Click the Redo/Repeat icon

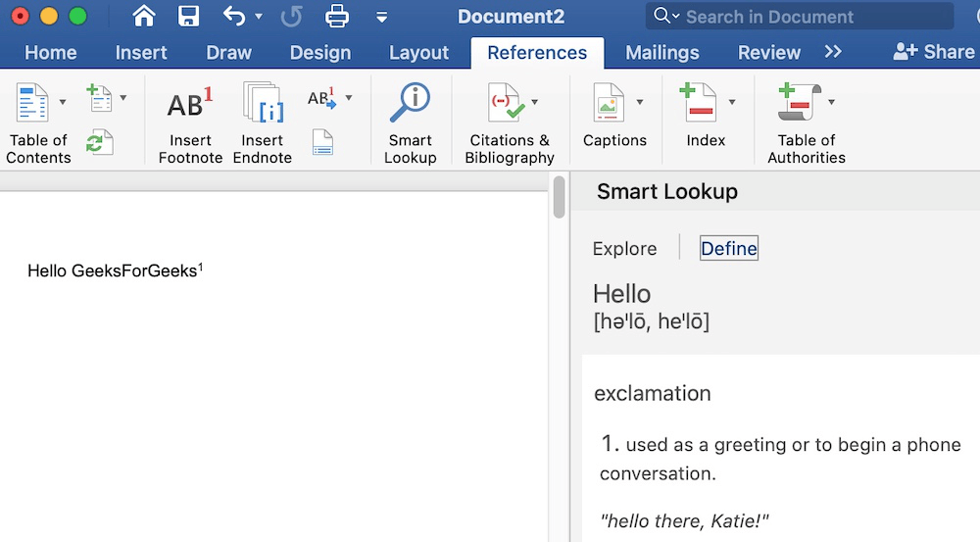click(x=291, y=17)
